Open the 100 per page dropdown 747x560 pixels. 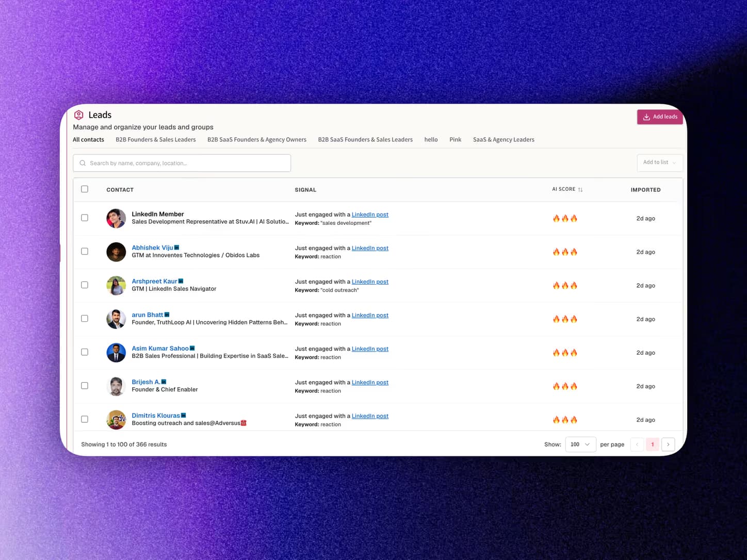coord(580,444)
